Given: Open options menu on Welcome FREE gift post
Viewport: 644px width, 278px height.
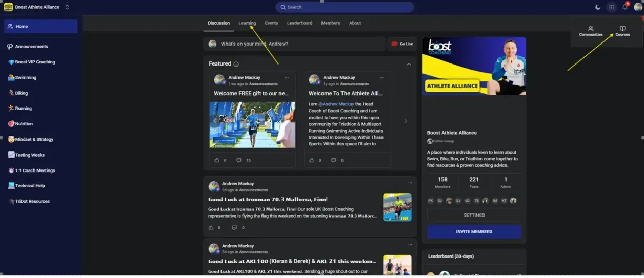Looking at the screenshot, I should (x=287, y=78).
